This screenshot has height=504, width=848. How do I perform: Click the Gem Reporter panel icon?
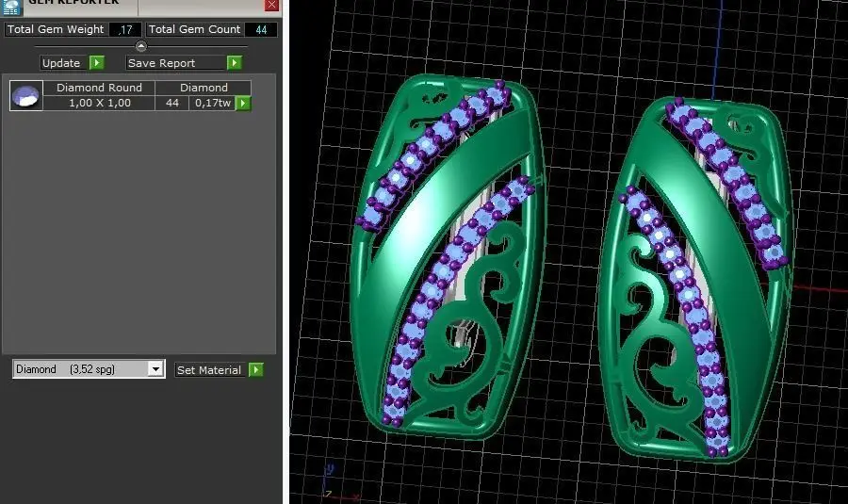10,7
